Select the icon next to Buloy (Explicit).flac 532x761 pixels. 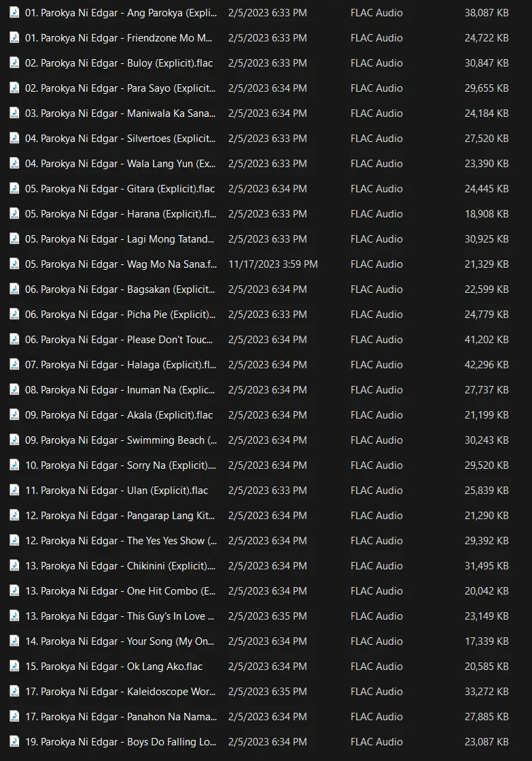[14, 63]
